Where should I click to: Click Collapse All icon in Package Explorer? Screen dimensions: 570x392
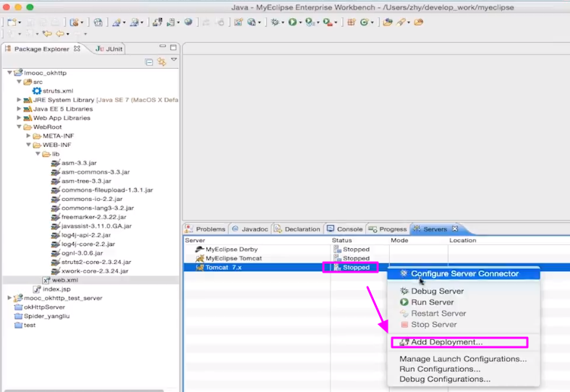pos(149,62)
